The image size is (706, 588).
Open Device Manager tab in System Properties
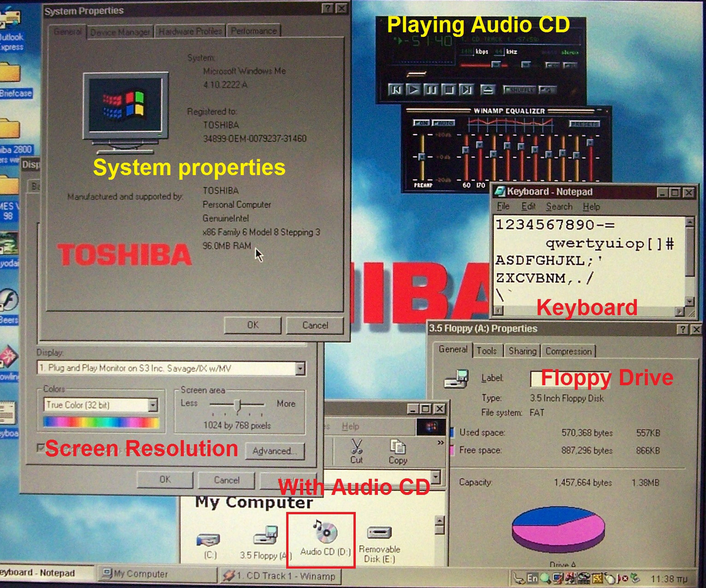point(120,32)
